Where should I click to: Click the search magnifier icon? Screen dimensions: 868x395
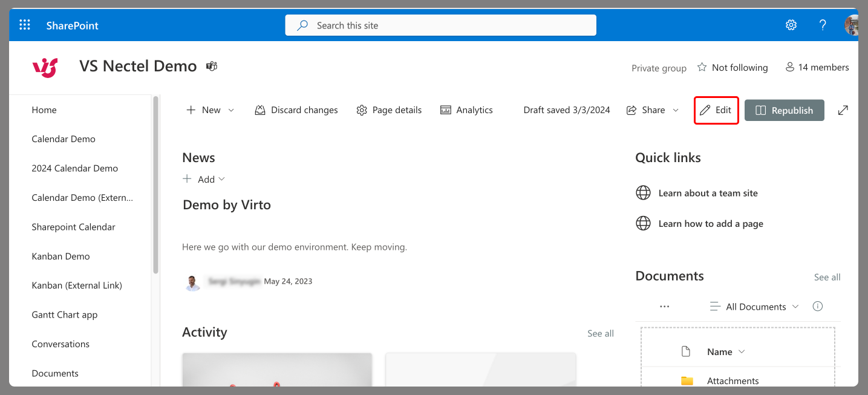[x=302, y=25]
